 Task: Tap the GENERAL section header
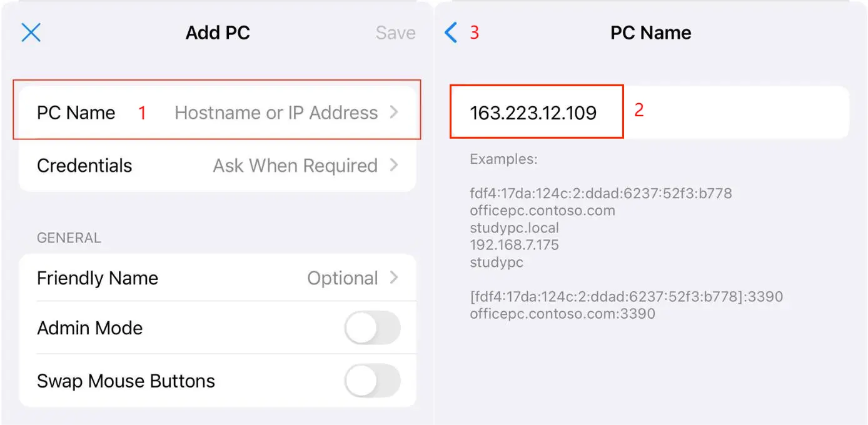tap(69, 238)
